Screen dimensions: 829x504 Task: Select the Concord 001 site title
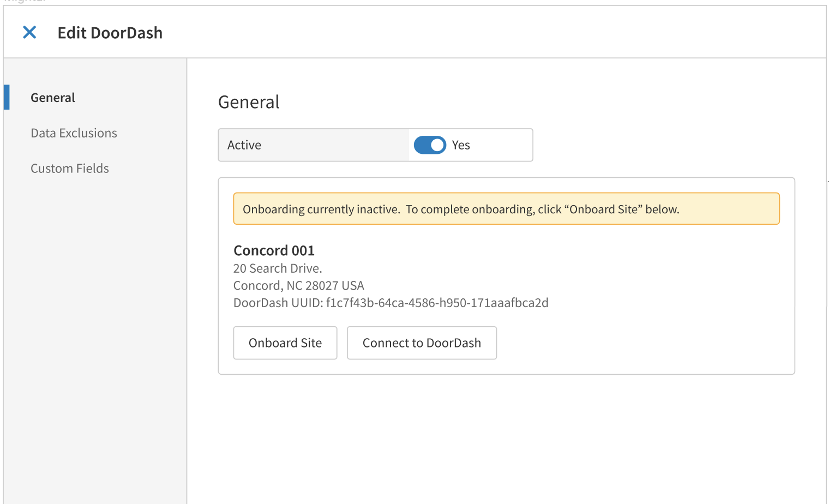coord(274,250)
